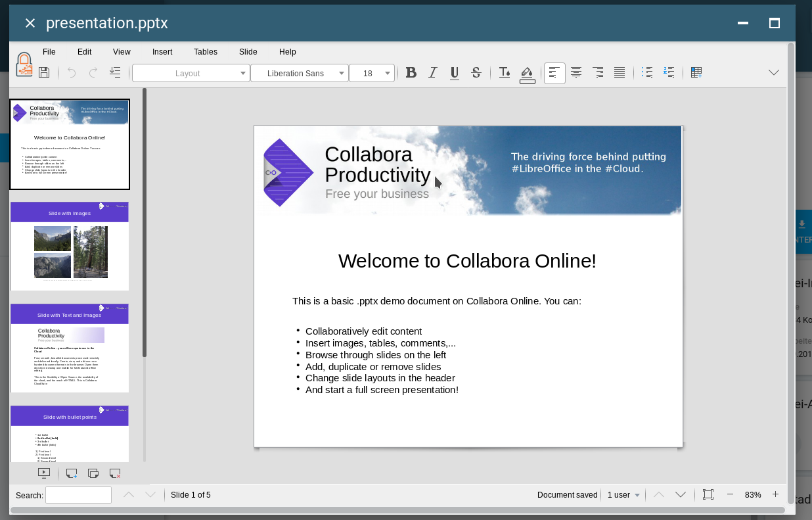Click the 83% zoom level text

pos(753,495)
